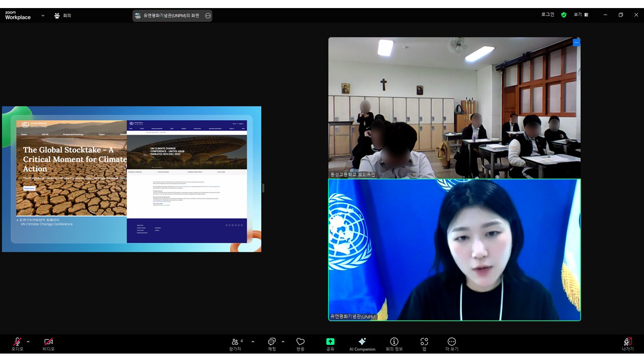This screenshot has height=362, width=644.
Task: Turn on the video camera
Action: tap(48, 342)
